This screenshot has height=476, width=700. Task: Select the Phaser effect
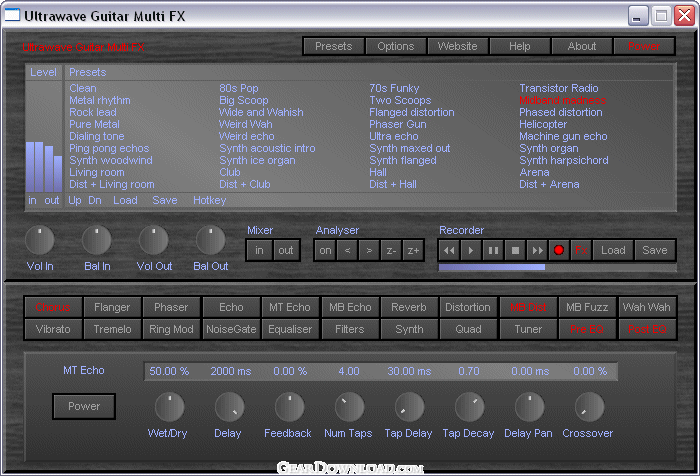coord(171,307)
